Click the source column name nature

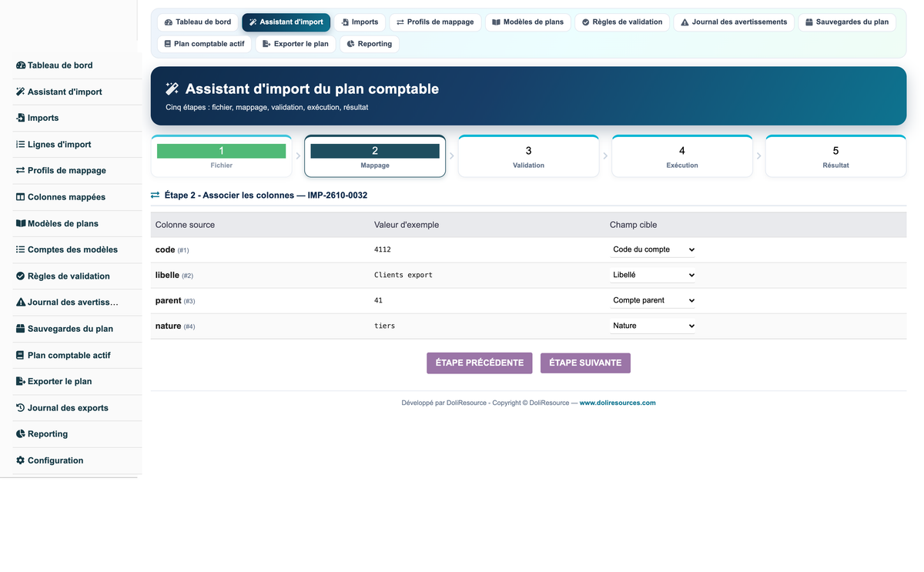pos(168,326)
